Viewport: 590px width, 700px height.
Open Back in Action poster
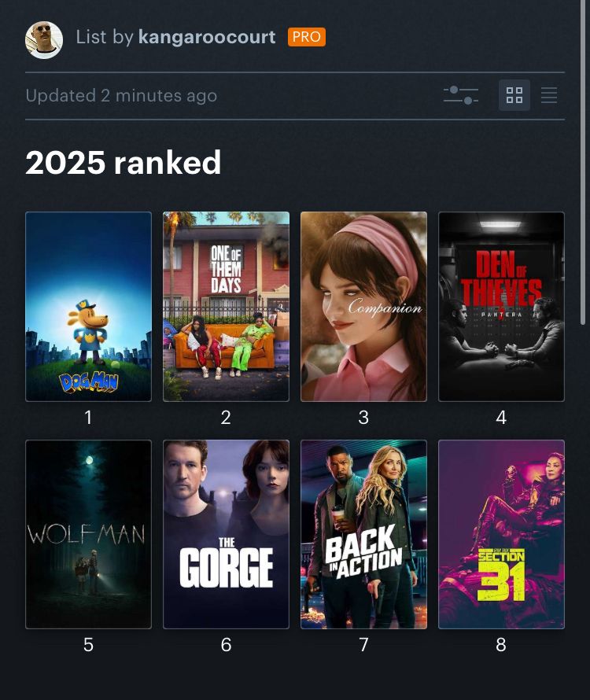[363, 534]
